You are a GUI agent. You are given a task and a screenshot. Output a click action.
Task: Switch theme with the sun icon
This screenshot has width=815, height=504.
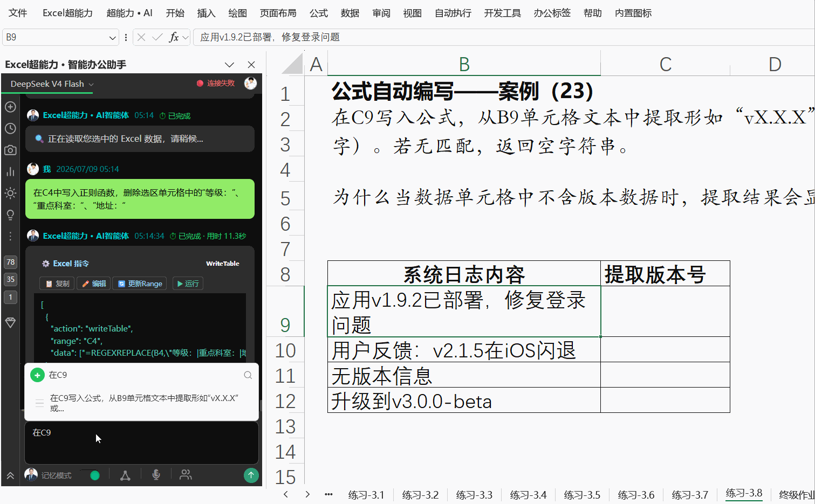[10, 193]
